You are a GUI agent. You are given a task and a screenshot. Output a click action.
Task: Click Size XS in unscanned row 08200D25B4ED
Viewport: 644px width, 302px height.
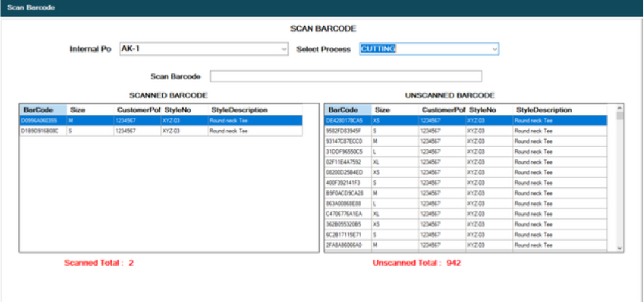click(395, 172)
